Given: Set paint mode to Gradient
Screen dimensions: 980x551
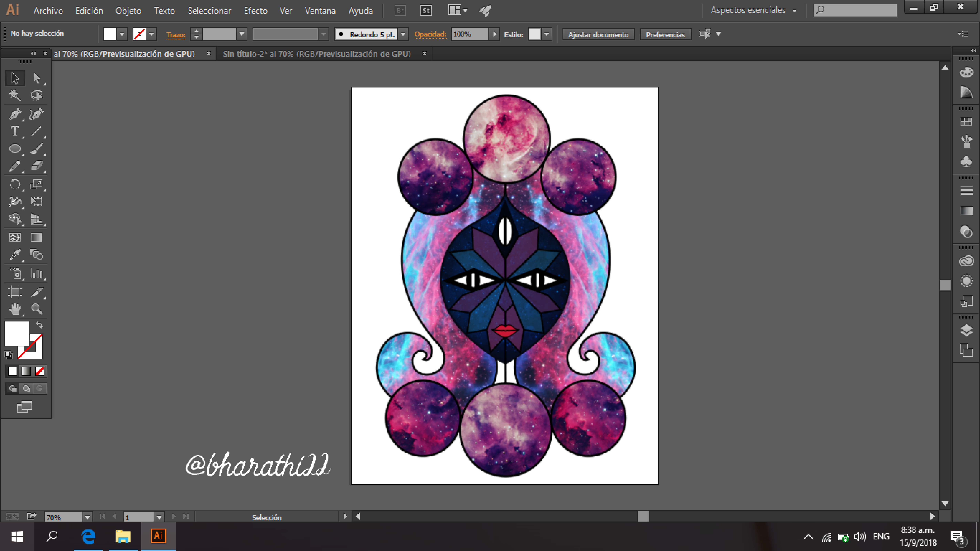Looking at the screenshot, I should [x=26, y=371].
